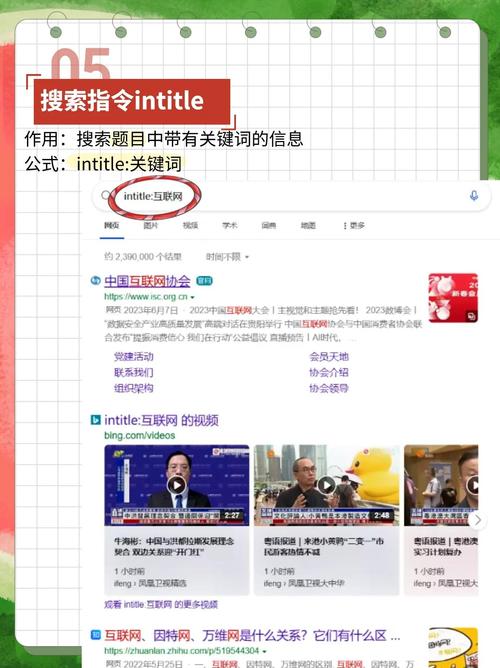Click the 约 2,390,000 个结果 count text
This screenshot has height=668, width=500.
[x=143, y=257]
